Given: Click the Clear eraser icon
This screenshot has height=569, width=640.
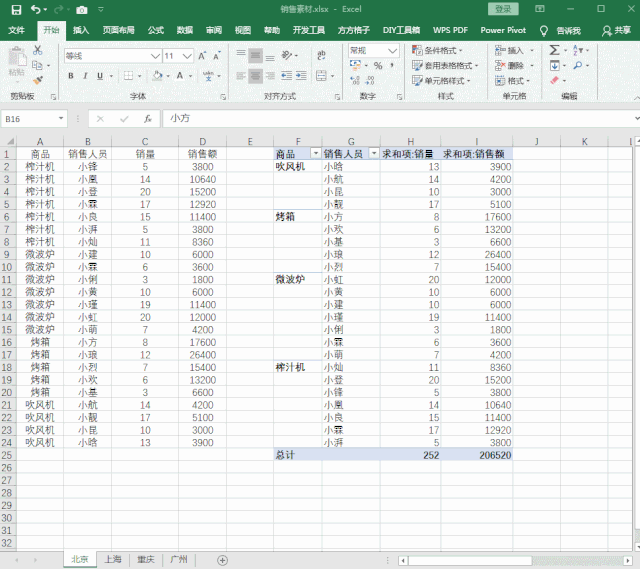Looking at the screenshot, I should point(554,80).
